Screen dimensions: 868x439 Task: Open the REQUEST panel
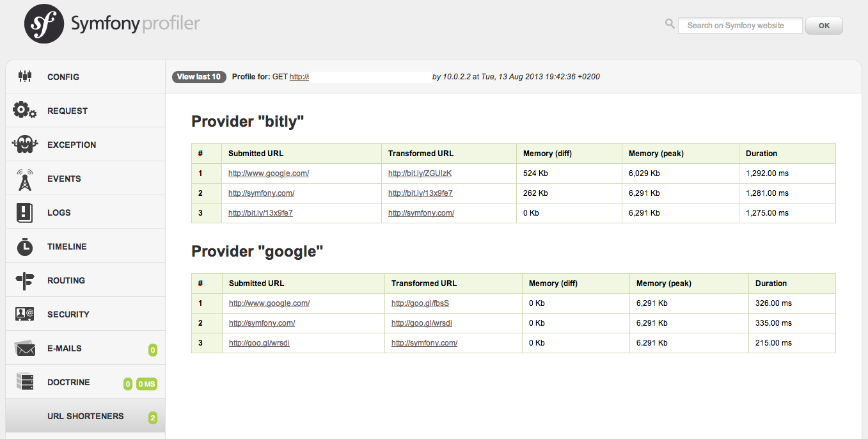click(x=85, y=111)
